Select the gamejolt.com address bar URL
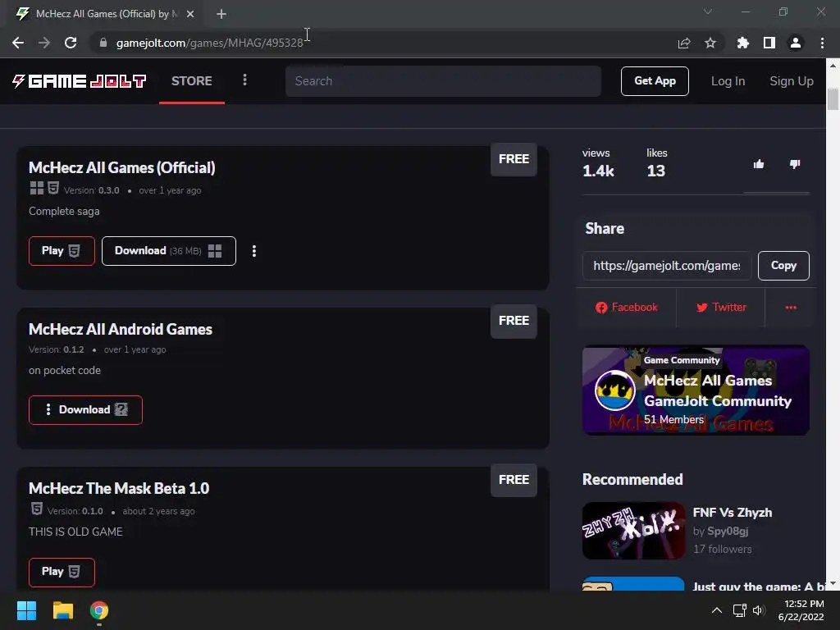The width and height of the screenshot is (840, 630). [x=209, y=43]
